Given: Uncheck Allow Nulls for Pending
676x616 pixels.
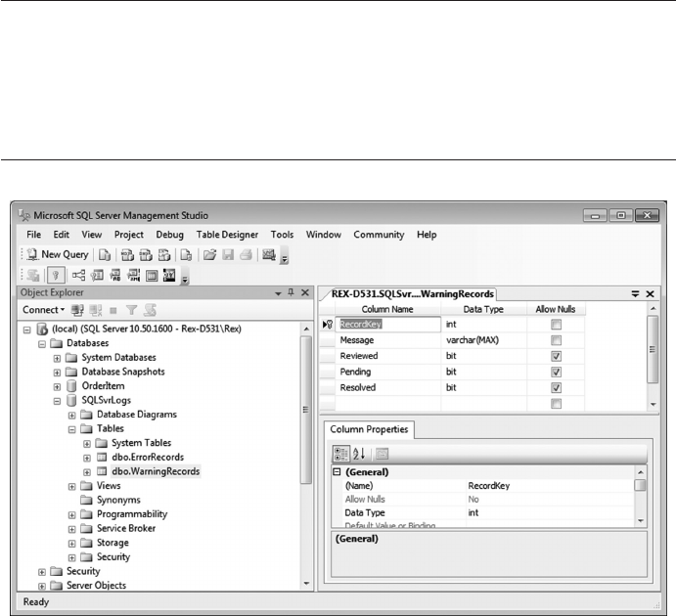Looking at the screenshot, I should coord(556,372).
